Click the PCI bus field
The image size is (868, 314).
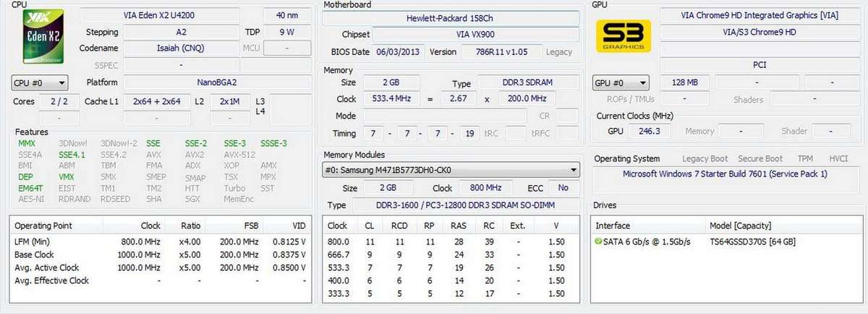(x=759, y=65)
